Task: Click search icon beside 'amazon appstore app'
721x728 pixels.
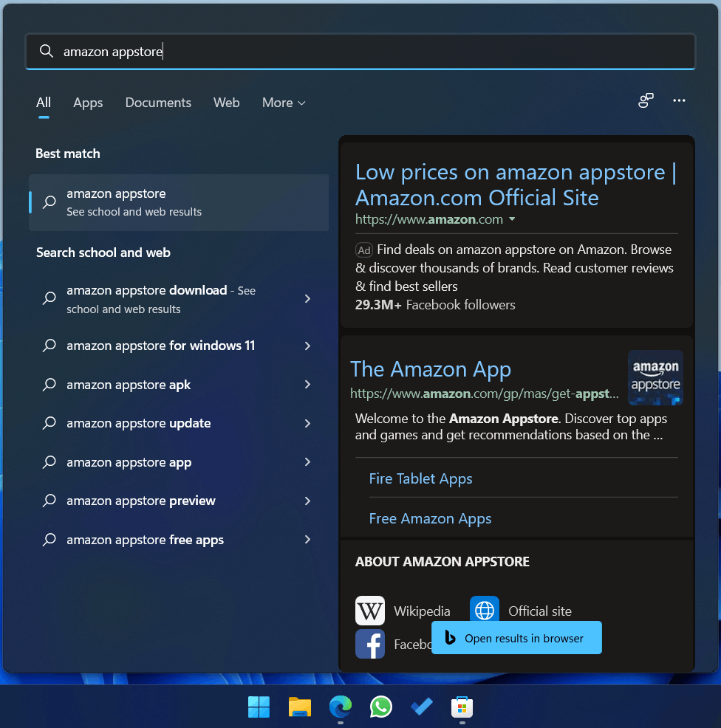Action: click(49, 462)
